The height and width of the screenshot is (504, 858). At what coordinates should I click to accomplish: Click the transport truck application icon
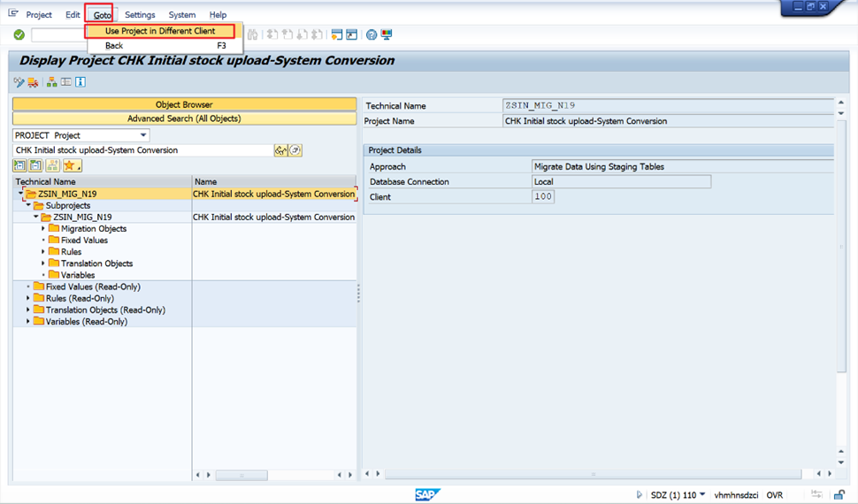(x=33, y=82)
